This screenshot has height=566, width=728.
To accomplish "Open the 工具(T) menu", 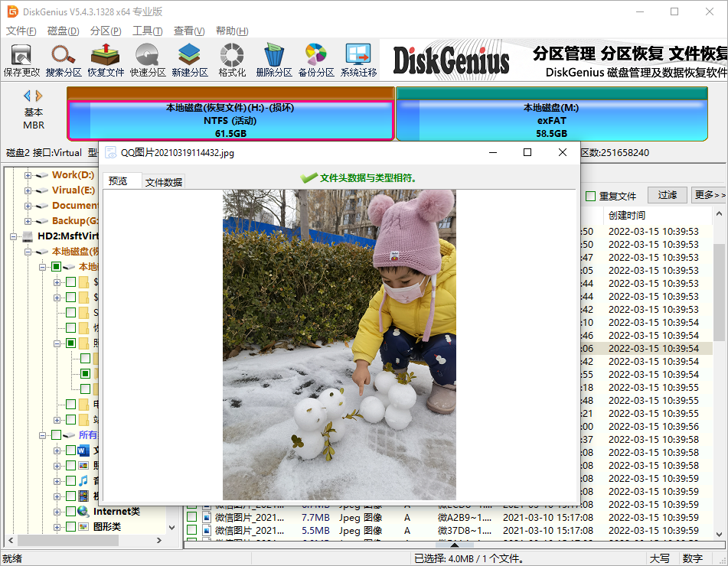I will (147, 31).
